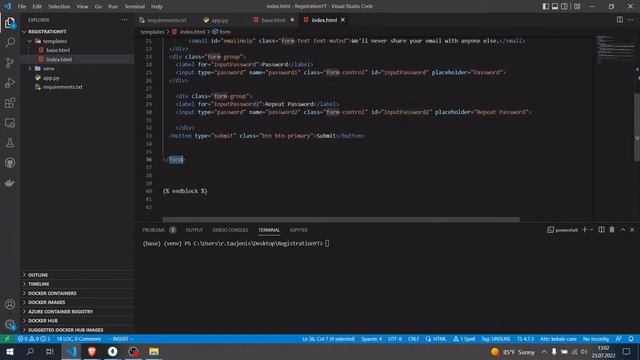Open the Extensions view
The image size is (640, 360).
pyautogui.click(x=10, y=102)
